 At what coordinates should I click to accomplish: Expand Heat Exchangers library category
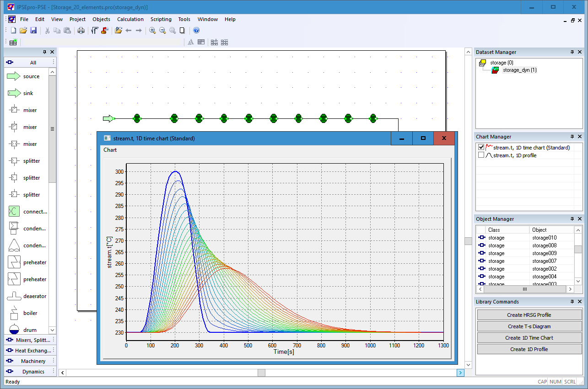point(30,351)
